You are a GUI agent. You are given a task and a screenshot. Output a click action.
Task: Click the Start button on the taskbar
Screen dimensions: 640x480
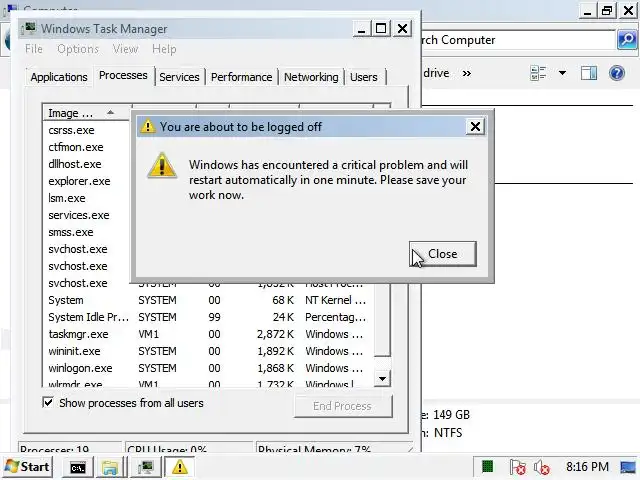pos(27,467)
